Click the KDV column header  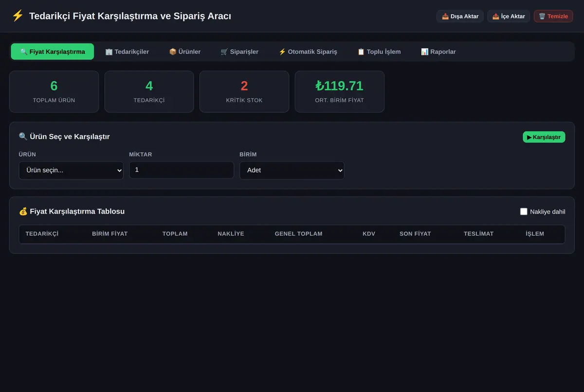coord(369,234)
